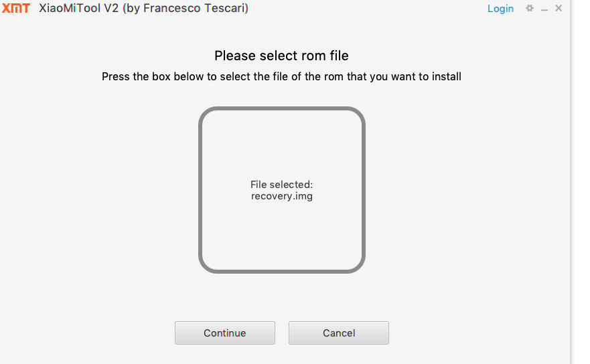Click the top border of the file box
Viewport: 590px width, 364px height.
(x=281, y=108)
